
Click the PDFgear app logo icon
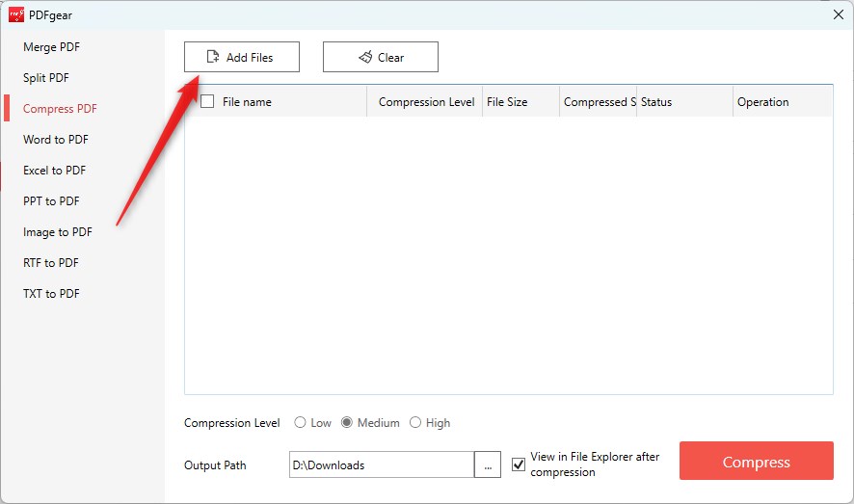16,14
